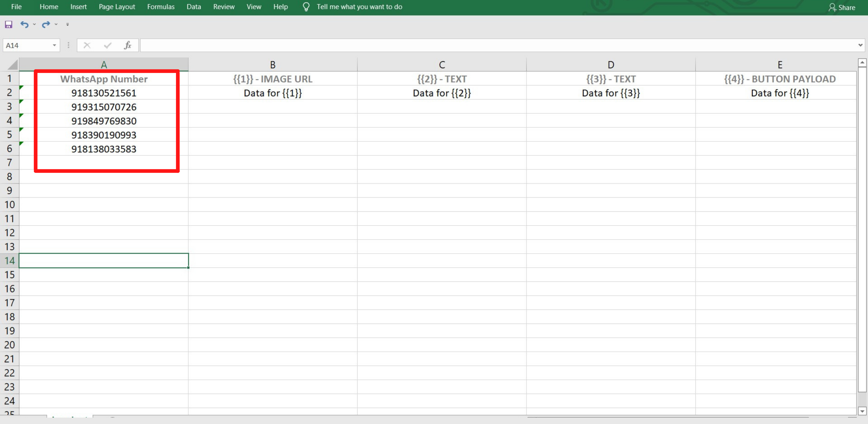This screenshot has width=868, height=424.
Task: Open the Review ribbon tab
Action: tap(224, 7)
